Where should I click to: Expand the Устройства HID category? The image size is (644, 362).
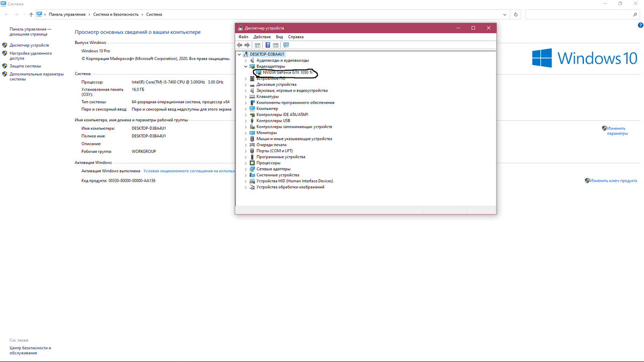tap(246, 181)
